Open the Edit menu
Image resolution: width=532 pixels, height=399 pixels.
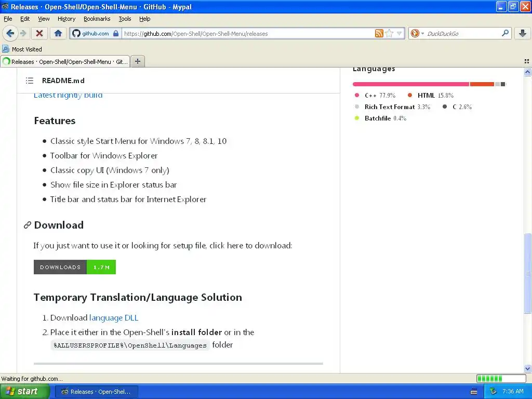point(25,19)
